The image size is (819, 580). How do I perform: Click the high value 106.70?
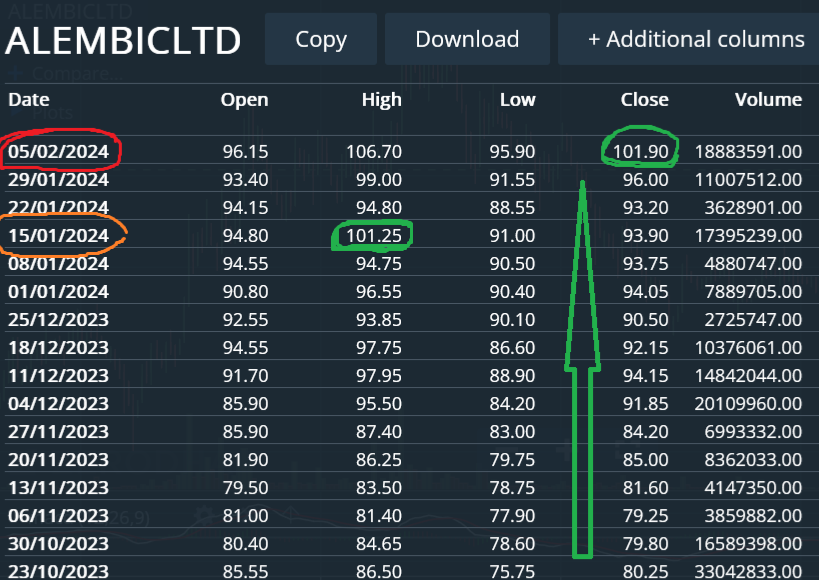click(x=373, y=152)
